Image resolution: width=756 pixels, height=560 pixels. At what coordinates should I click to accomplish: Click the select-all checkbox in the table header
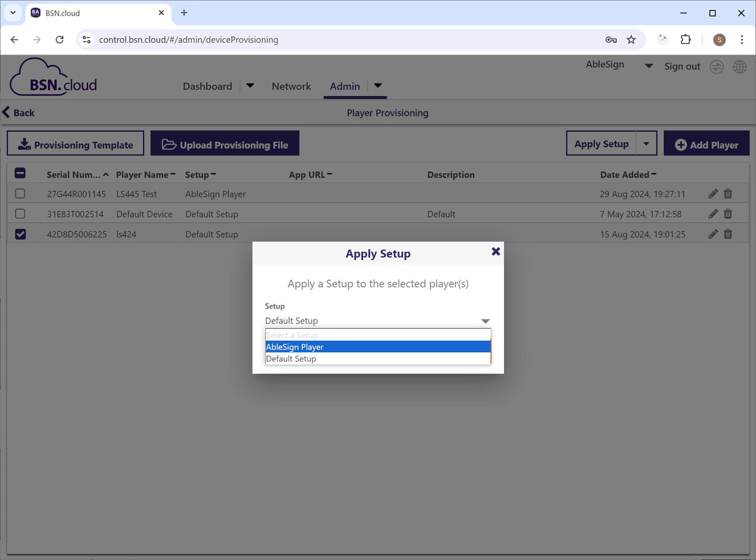[x=20, y=173]
